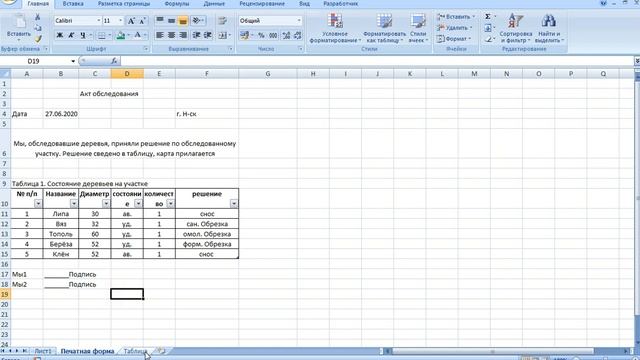Click the decrease indent icon
Image resolution: width=640 pixels, height=360 pixels.
click(x=196, y=36)
